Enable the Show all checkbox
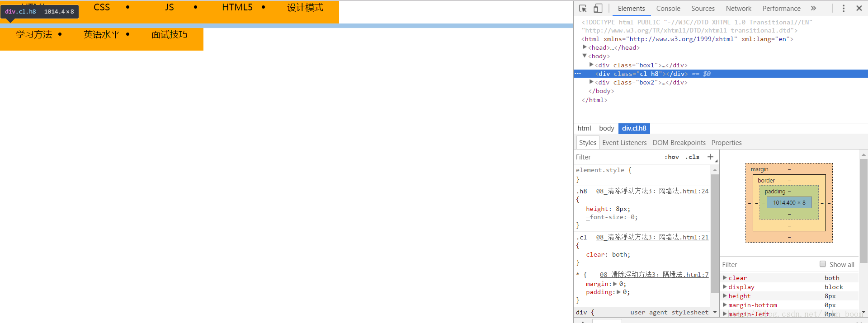The height and width of the screenshot is (323, 868). tap(823, 264)
